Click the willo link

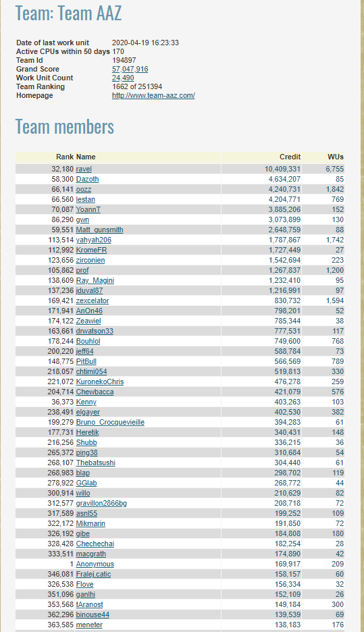(x=83, y=493)
